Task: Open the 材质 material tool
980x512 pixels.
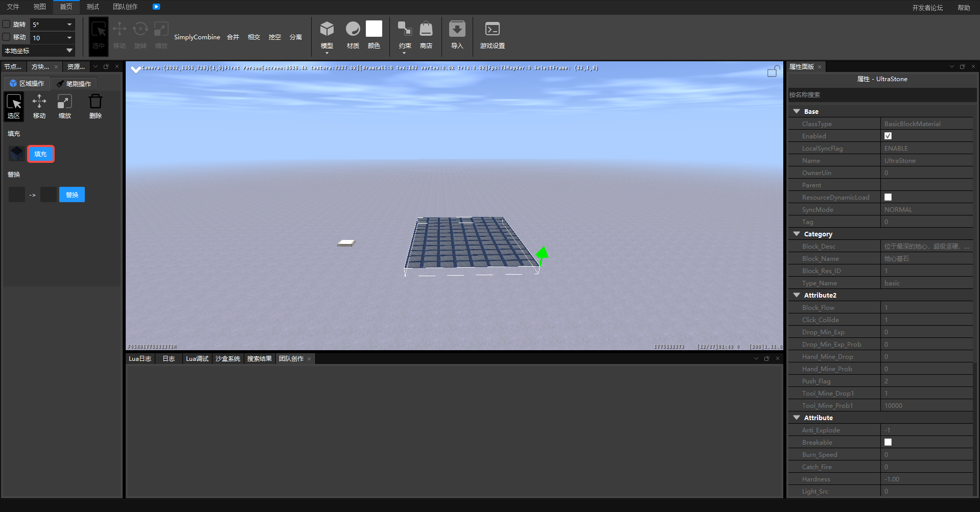Action: click(x=353, y=29)
